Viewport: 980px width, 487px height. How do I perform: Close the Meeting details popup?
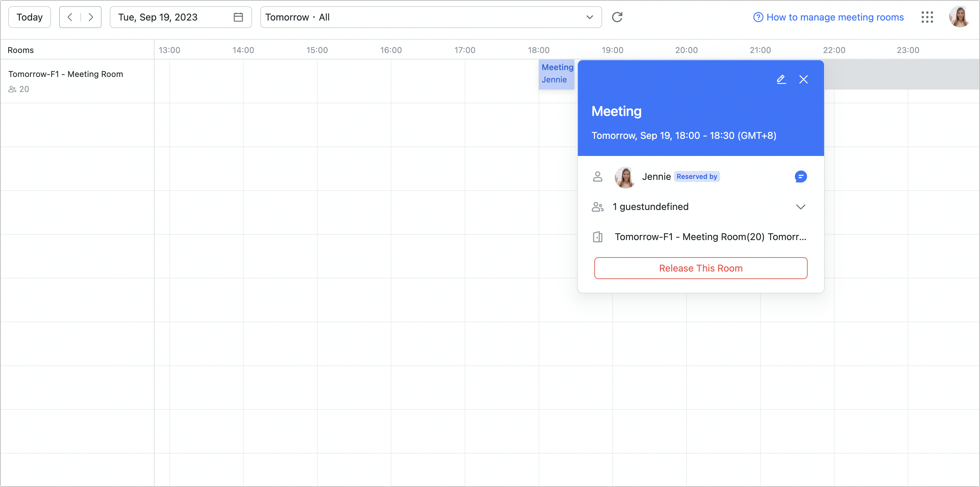(804, 79)
